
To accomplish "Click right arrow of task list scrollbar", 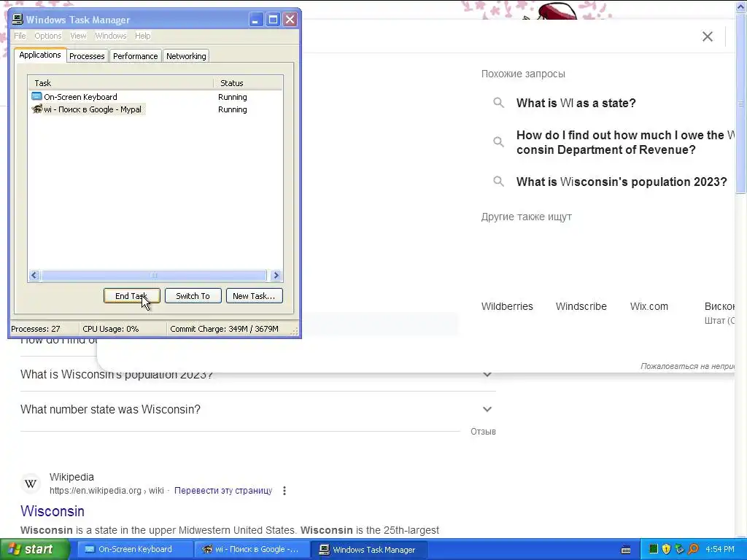I will point(276,275).
